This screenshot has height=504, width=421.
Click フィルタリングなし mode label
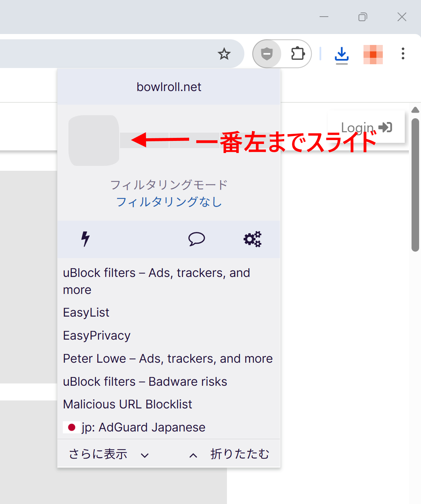point(169,202)
